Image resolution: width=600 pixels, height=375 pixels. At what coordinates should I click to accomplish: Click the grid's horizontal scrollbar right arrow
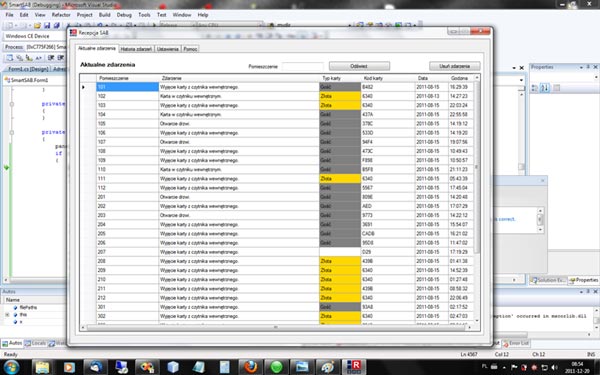[x=470, y=328]
